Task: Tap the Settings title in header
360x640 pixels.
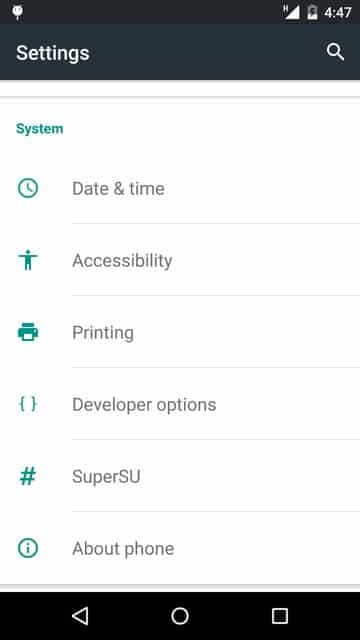Action: (x=53, y=53)
